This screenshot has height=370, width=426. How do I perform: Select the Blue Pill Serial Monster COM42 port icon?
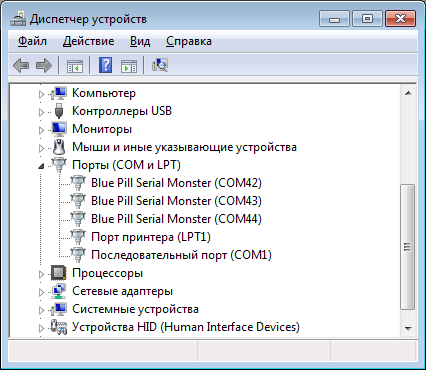point(78,183)
